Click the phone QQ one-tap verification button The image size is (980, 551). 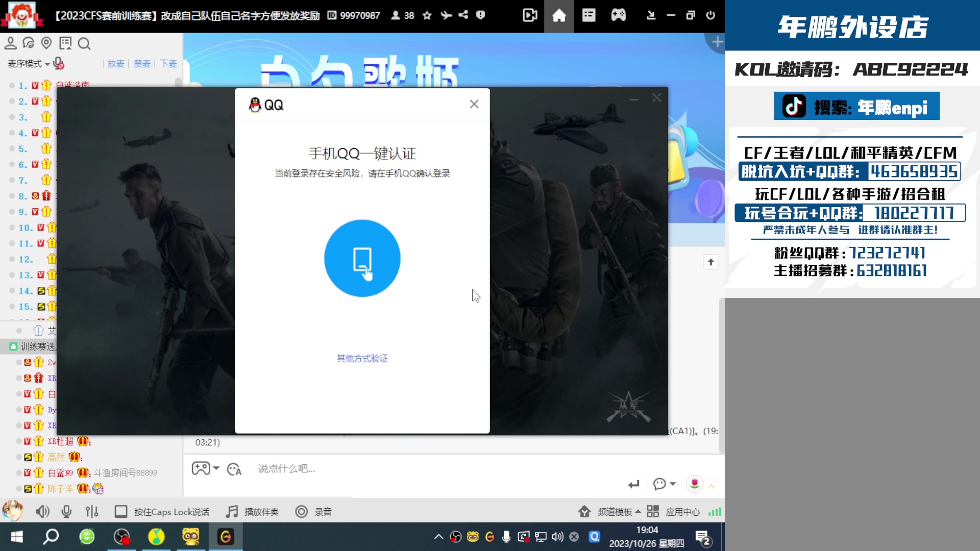point(362,258)
